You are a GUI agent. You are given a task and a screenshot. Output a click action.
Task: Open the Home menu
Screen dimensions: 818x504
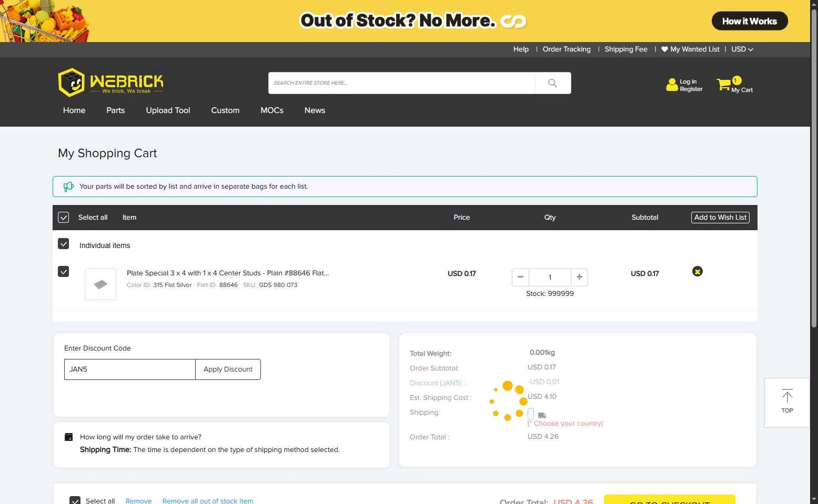pyautogui.click(x=74, y=110)
